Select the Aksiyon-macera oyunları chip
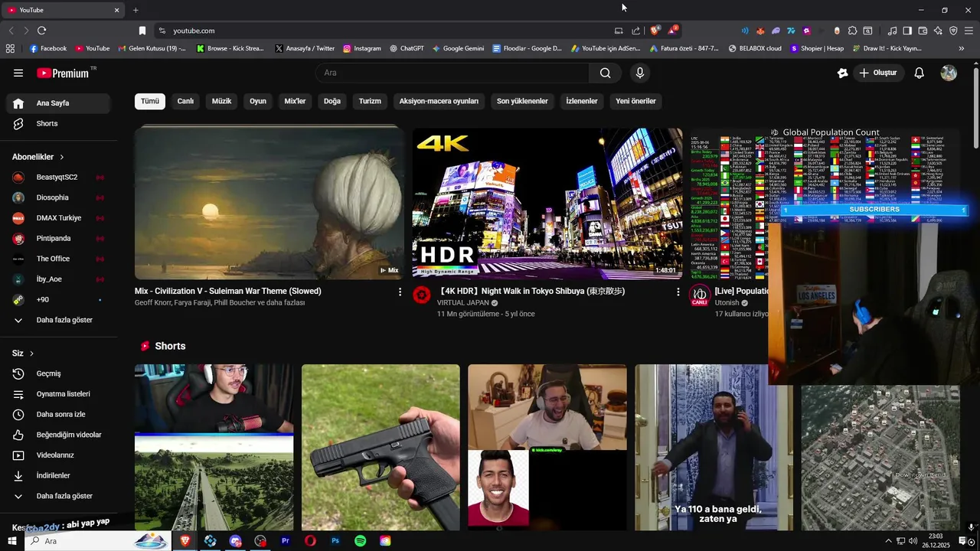The width and height of the screenshot is (980, 551). coord(439,101)
